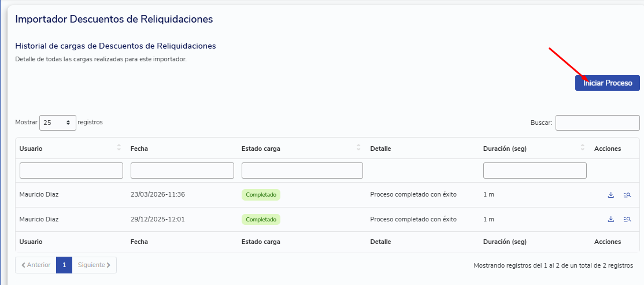This screenshot has height=285, width=644.
Task: Select page 1 in pagination
Action: [64, 265]
